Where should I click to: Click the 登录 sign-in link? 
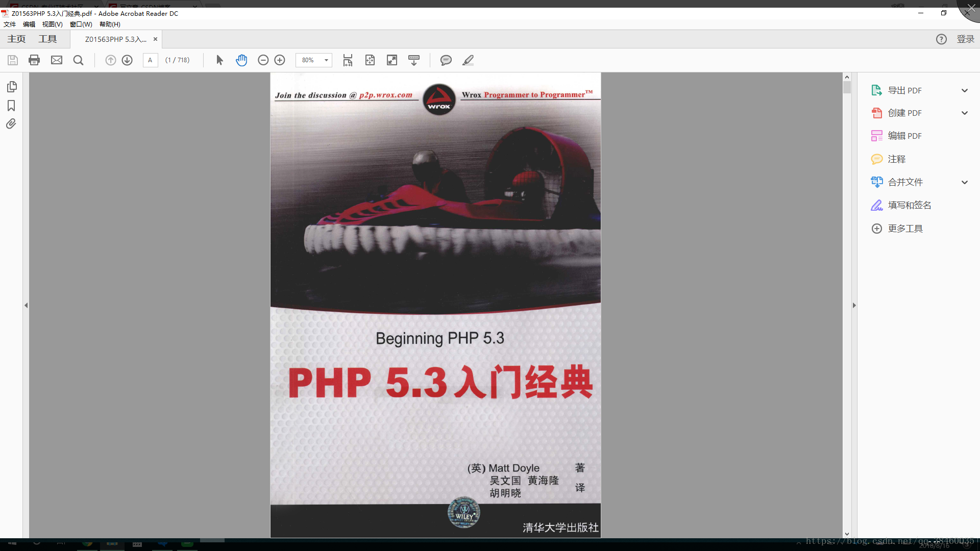[965, 39]
